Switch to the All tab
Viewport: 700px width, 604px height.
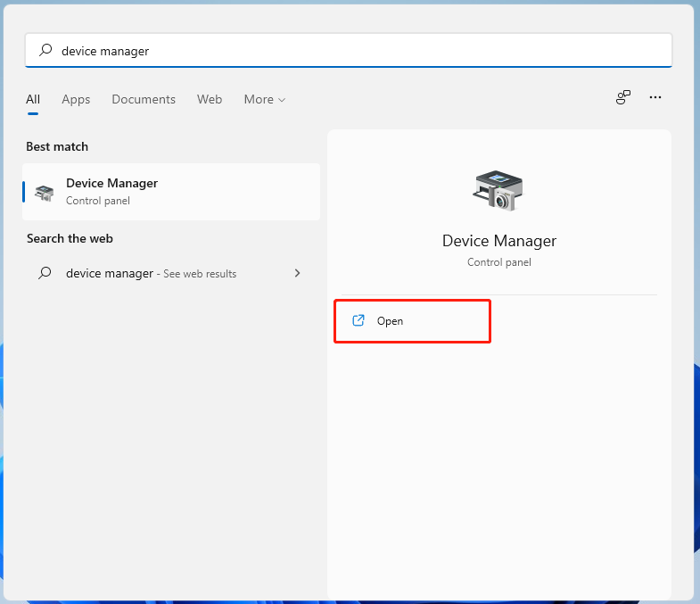click(33, 99)
